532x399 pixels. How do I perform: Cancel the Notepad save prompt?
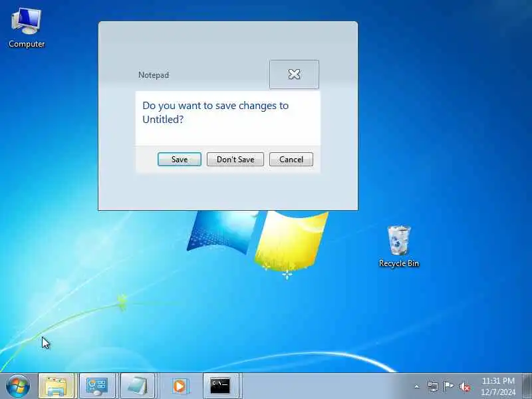click(291, 159)
